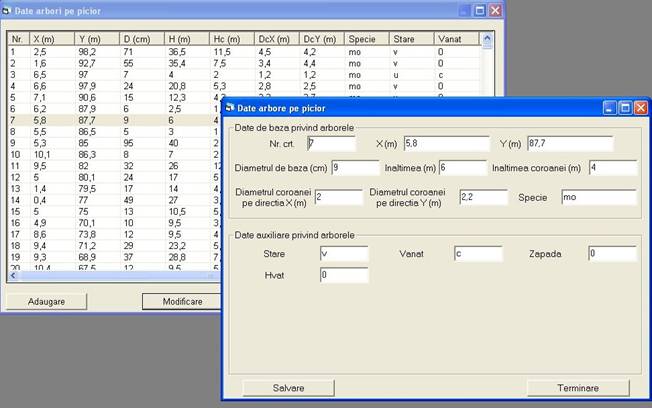Close the Date arbore pe picior window
This screenshot has height=408, width=652.
pyautogui.click(x=640, y=108)
